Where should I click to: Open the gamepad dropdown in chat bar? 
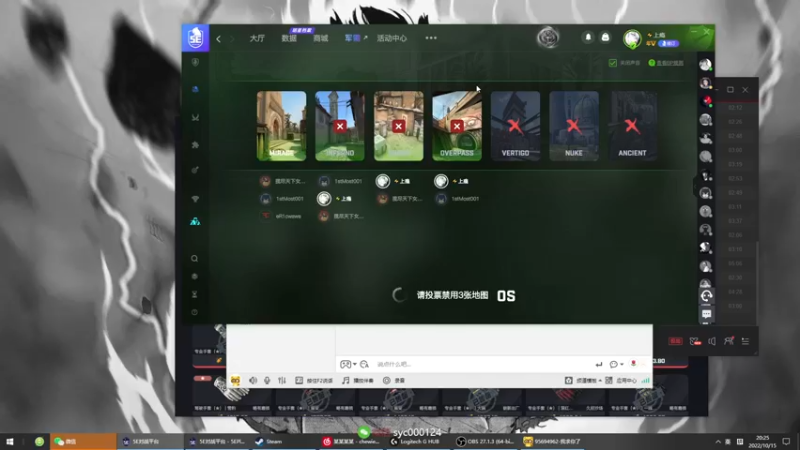coord(348,364)
